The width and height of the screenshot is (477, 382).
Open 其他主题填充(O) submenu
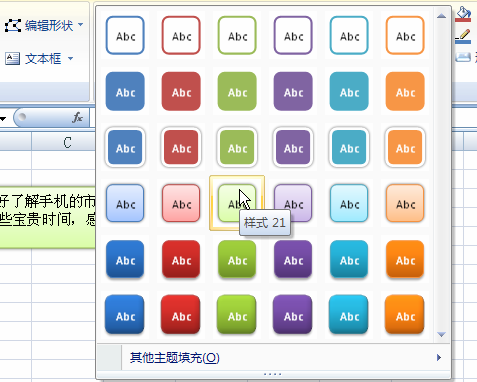(x=273, y=358)
